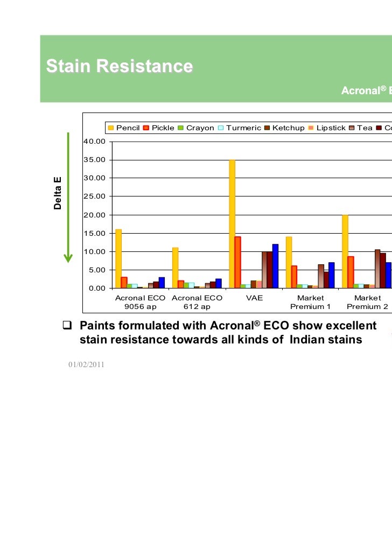The height and width of the screenshot is (555, 392).
Task: Click the 'Tea' legend label
Action: (365, 128)
